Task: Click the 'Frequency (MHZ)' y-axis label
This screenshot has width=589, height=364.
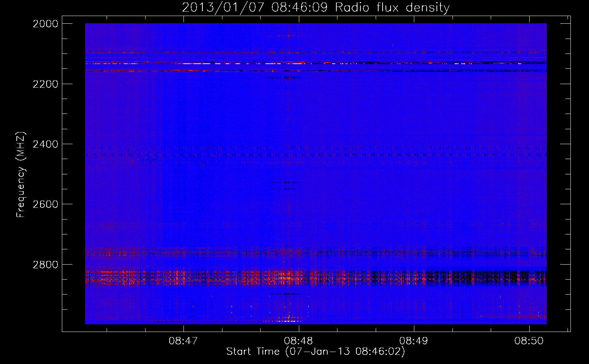Action: 21,175
